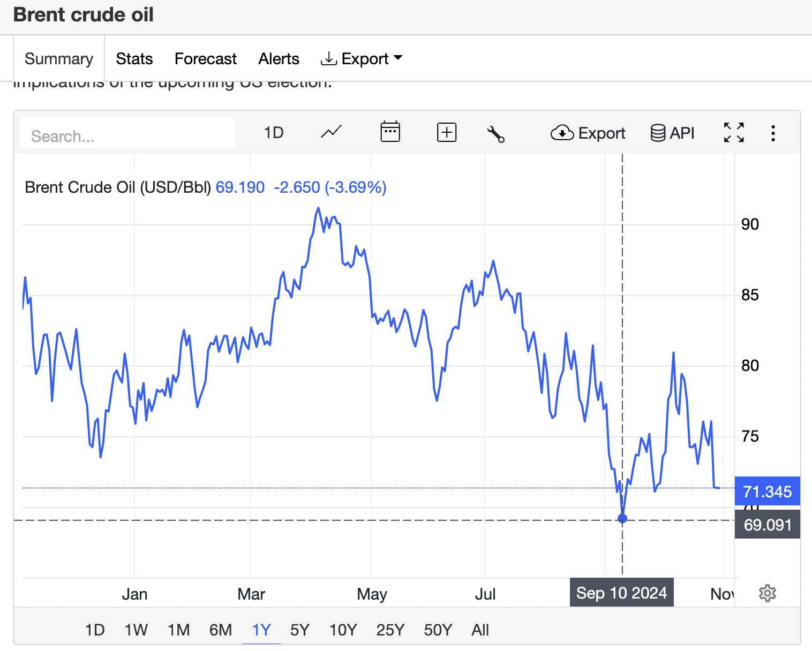Click the Brent crude oil page heading
The width and height of the screenshot is (812, 651).
(x=84, y=15)
